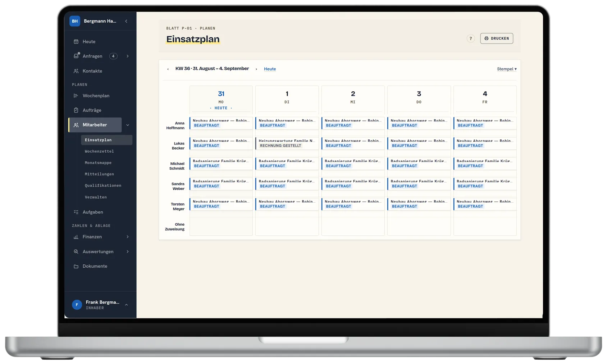Open the Frank Bergmann user menu chevron
The width and height of the screenshot is (607, 364).
coord(126,305)
